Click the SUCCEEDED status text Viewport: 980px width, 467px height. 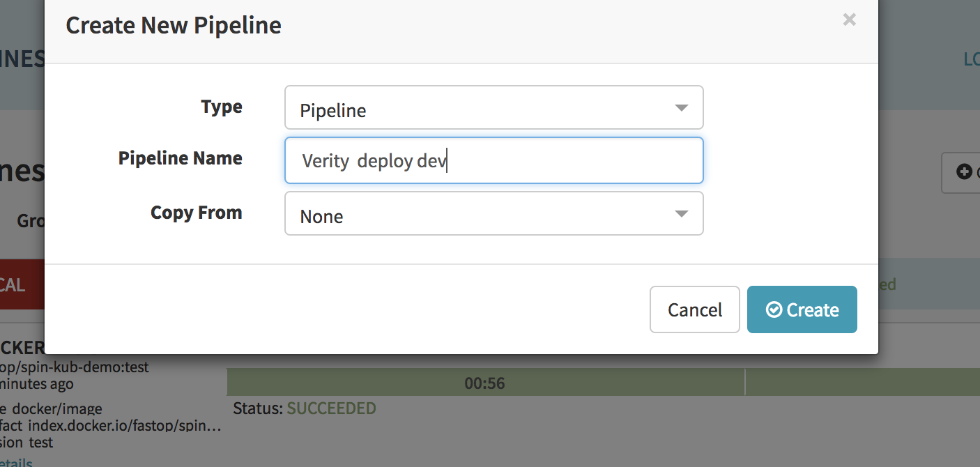[x=331, y=408]
